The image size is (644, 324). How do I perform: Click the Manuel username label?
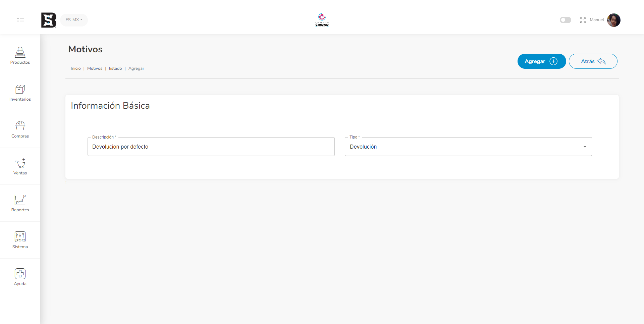click(597, 20)
